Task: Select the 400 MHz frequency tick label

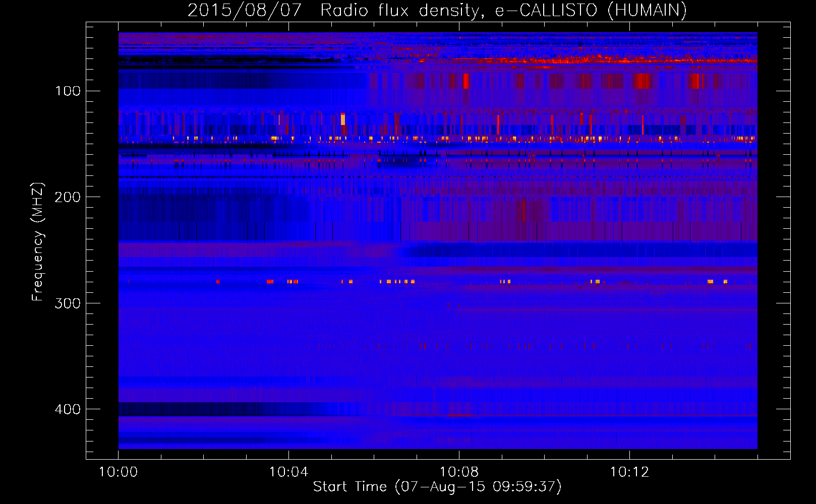Action: 68,409
